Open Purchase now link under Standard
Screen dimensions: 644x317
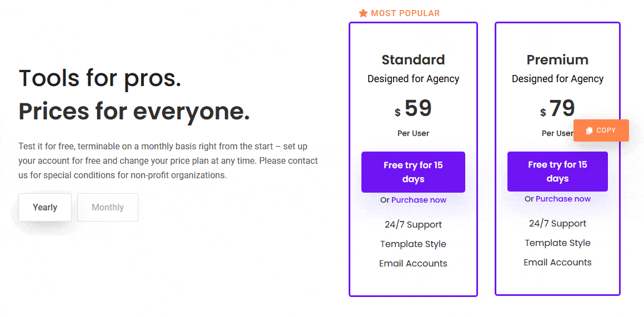point(419,200)
